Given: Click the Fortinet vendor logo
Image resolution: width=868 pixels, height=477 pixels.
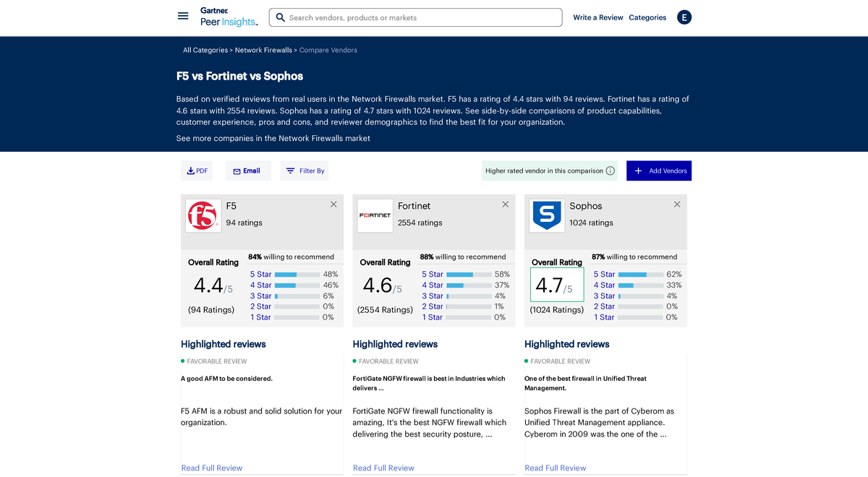Looking at the screenshot, I should tap(375, 215).
